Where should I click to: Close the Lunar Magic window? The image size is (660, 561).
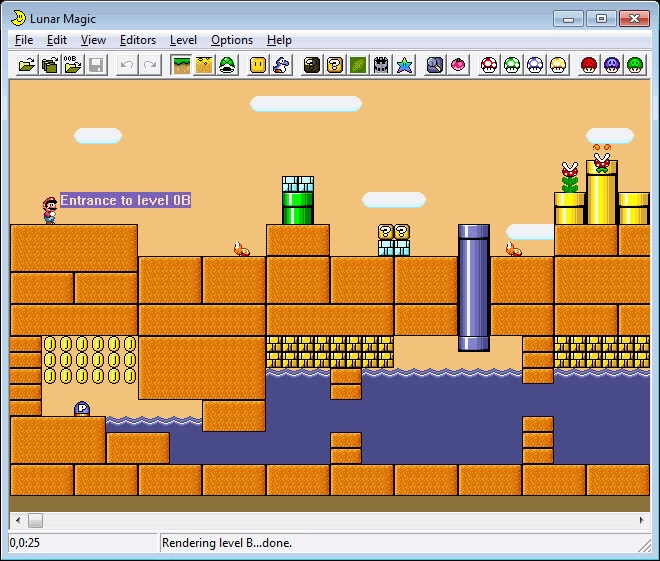tap(634, 19)
